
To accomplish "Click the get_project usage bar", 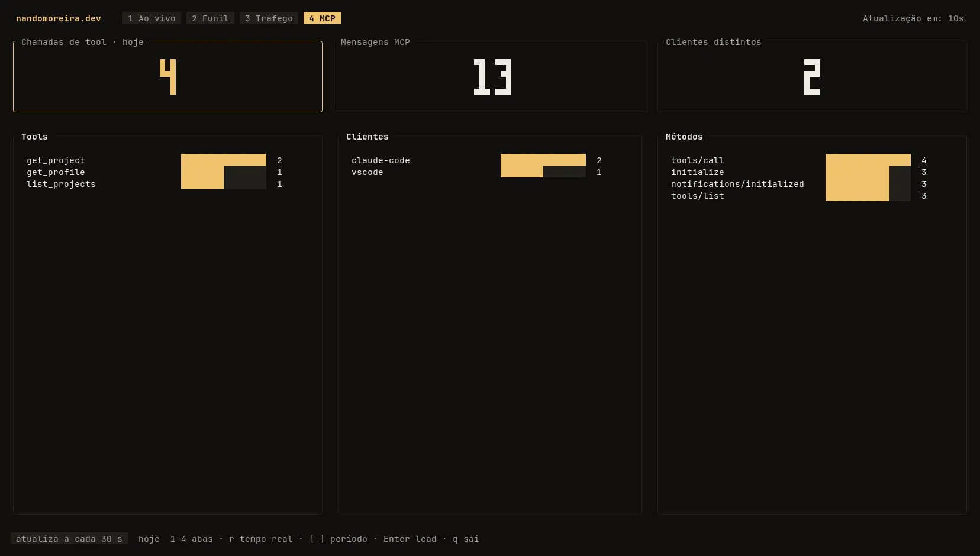I will 224,160.
